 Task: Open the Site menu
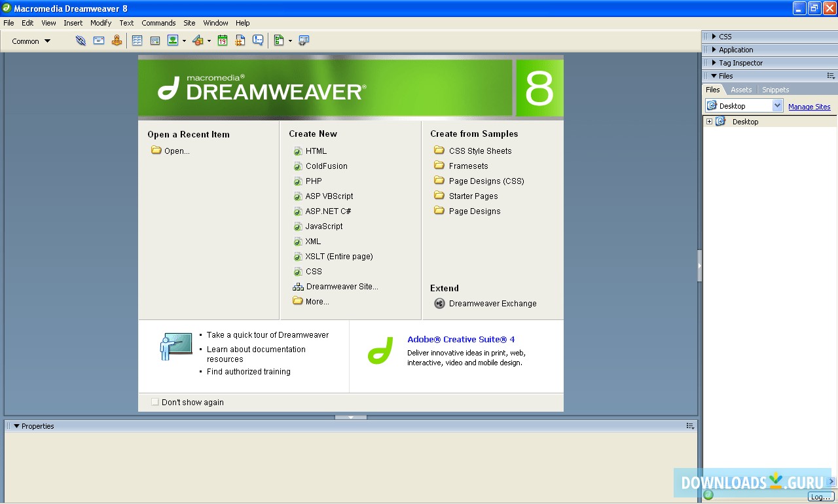click(x=189, y=23)
